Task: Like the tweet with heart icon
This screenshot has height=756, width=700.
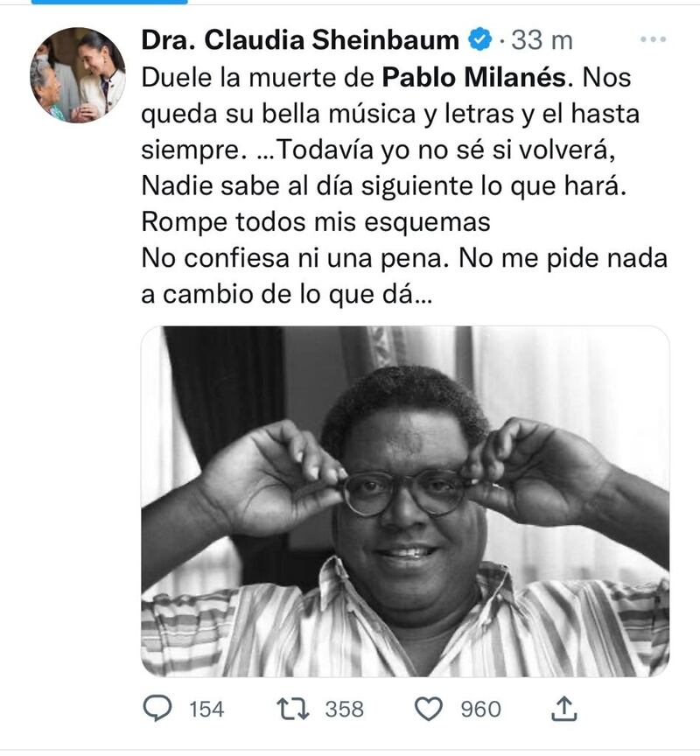Action: pos(429,710)
